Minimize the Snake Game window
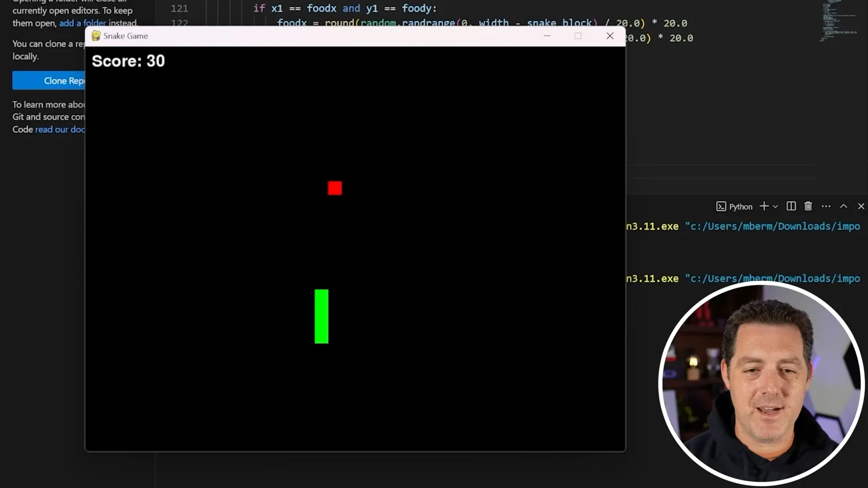The image size is (868, 488). [547, 36]
